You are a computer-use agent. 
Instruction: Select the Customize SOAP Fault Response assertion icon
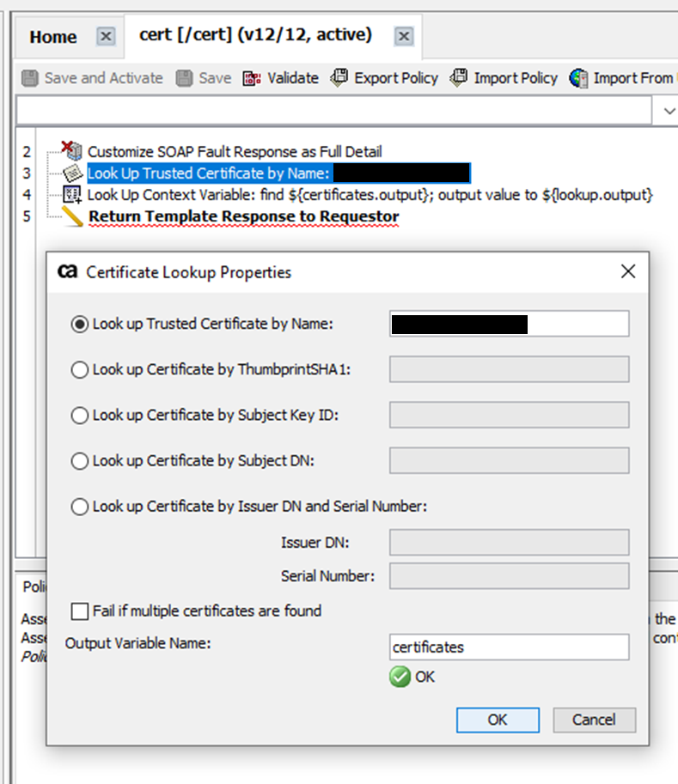point(72,151)
